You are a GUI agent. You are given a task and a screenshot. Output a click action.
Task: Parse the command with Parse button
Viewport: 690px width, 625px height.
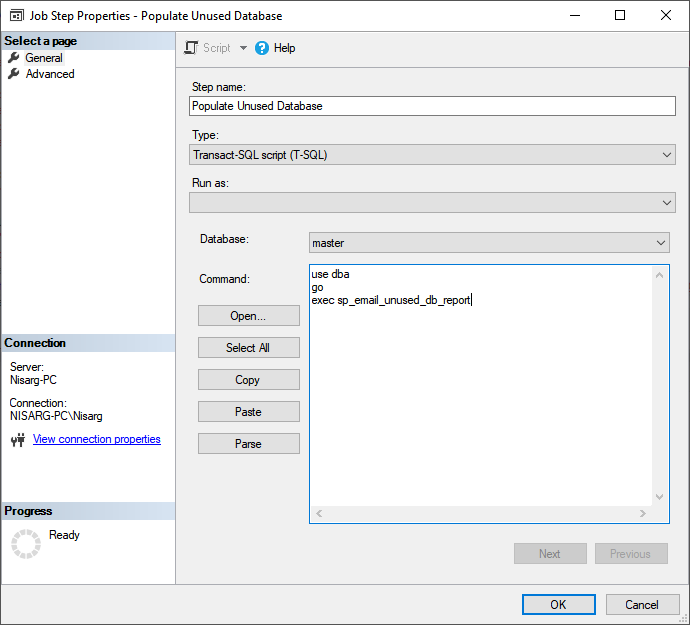[x=248, y=444]
